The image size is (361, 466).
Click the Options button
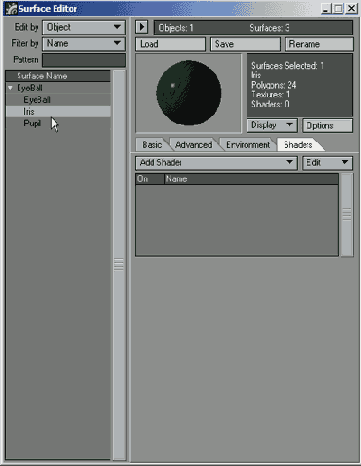pos(327,125)
